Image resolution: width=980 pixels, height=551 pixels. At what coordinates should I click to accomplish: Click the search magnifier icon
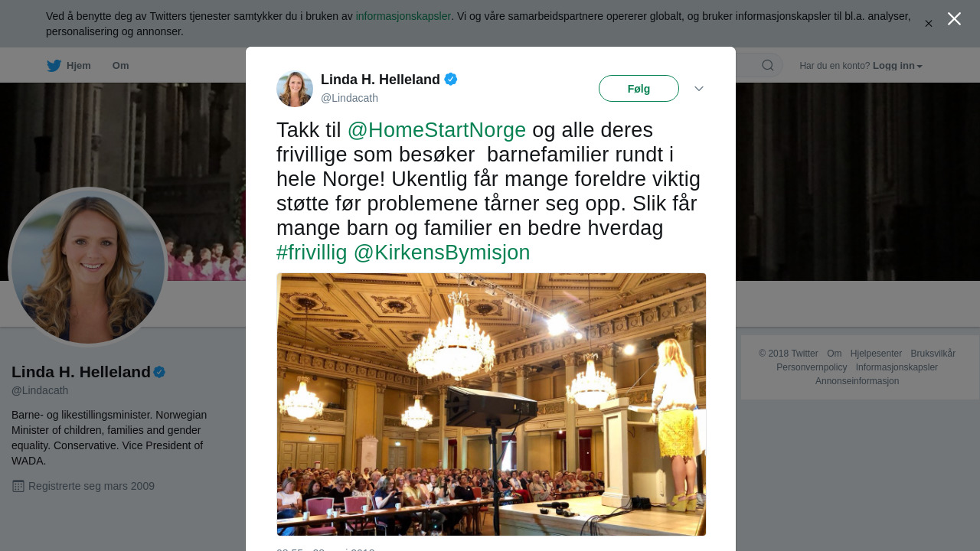pyautogui.click(x=768, y=66)
